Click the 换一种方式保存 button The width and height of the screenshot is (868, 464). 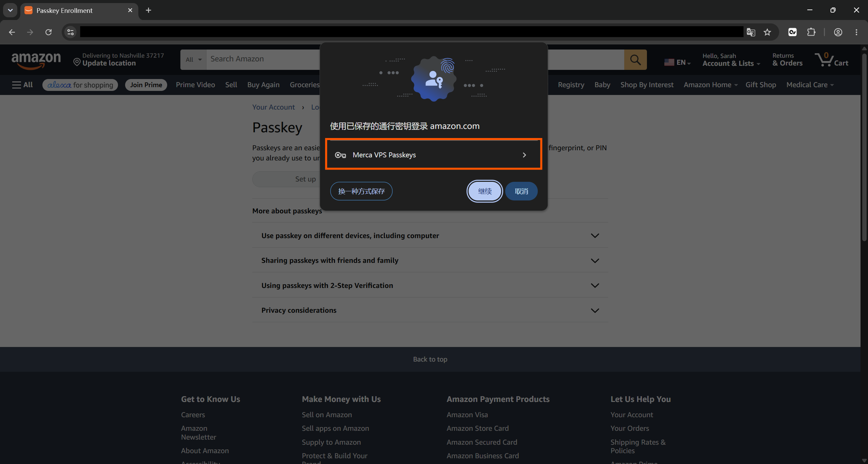tap(361, 191)
